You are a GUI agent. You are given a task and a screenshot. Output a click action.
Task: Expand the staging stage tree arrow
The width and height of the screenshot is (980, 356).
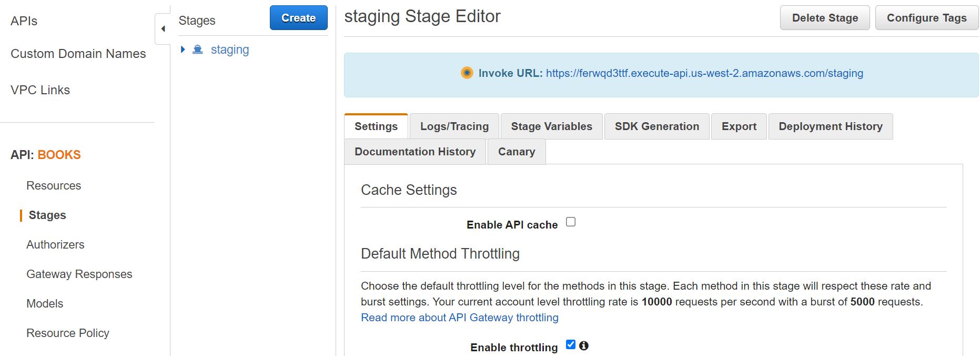[x=183, y=50]
